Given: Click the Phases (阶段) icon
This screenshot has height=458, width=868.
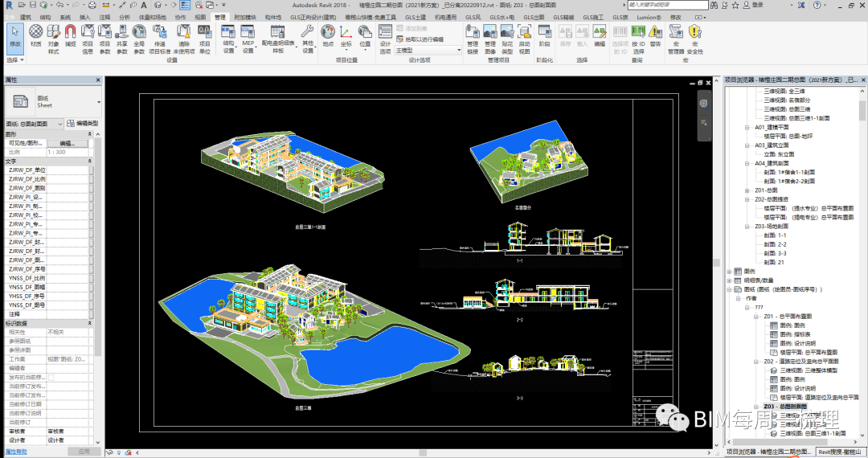Looking at the screenshot, I should point(544,36).
